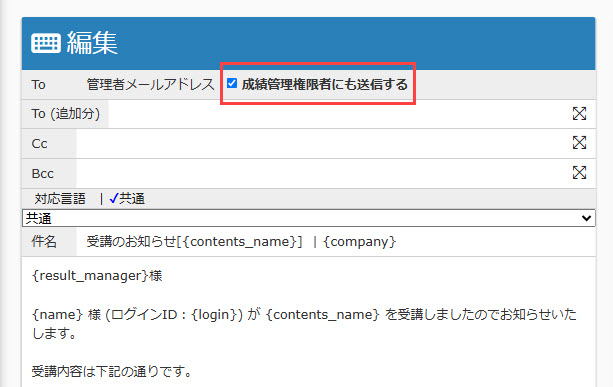Open the 共通 language dropdown
This screenshot has width=613, height=387.
309,218
